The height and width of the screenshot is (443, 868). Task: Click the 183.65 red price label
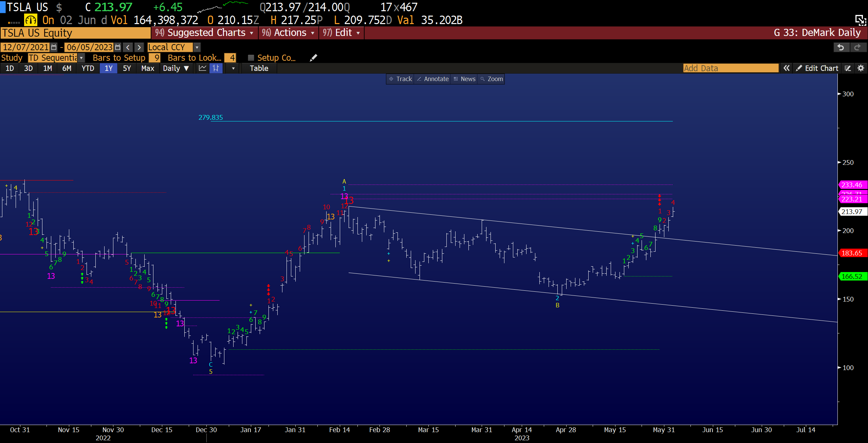tap(852, 253)
